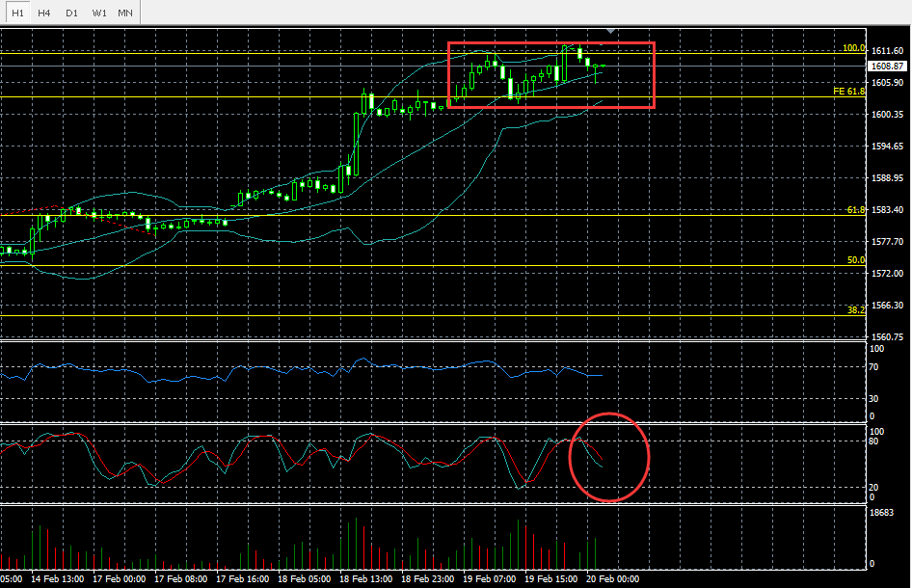This screenshot has width=912, height=588.
Task: Click the 1560.75 price scale value
Action: click(887, 336)
